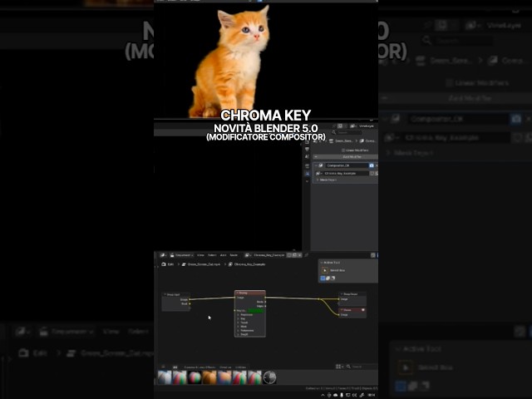Open asset shelf display settings dropdown
Viewport: 532px width, 399px height.
click(x=339, y=367)
